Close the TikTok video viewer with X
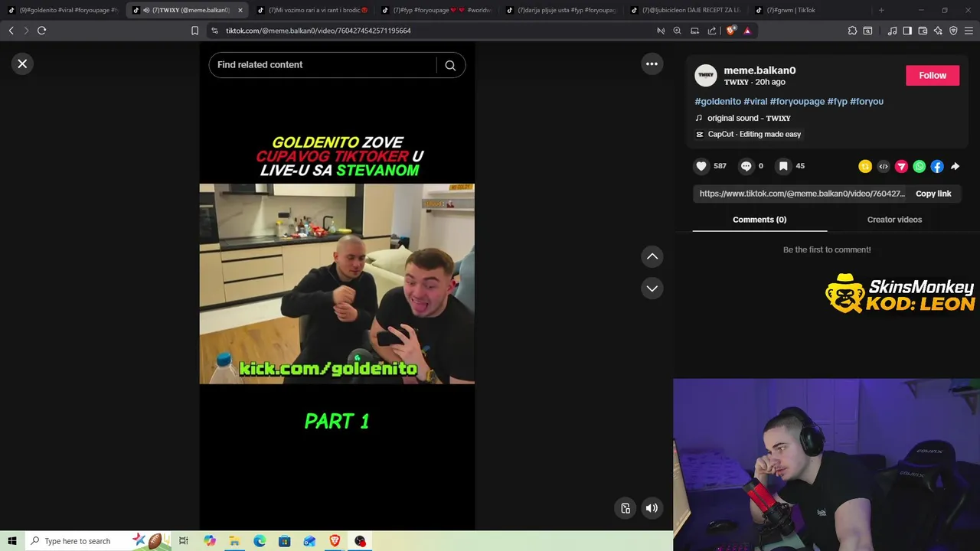The width and height of the screenshot is (980, 551). tap(22, 64)
